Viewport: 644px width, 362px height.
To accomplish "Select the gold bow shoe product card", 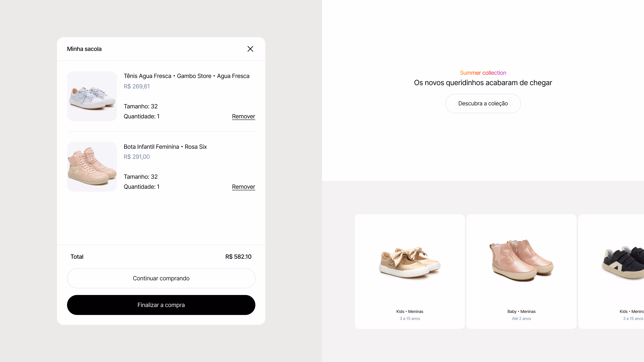I will coord(410,271).
